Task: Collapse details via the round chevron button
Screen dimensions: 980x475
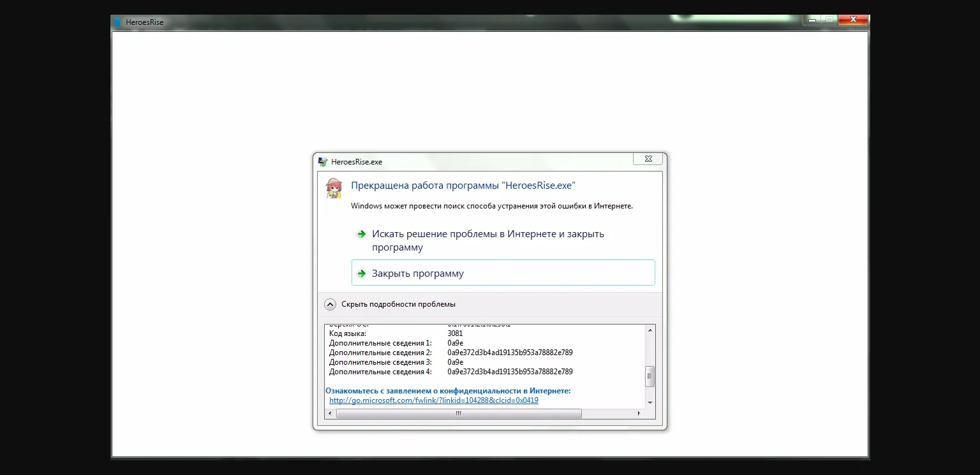Action: [330, 305]
